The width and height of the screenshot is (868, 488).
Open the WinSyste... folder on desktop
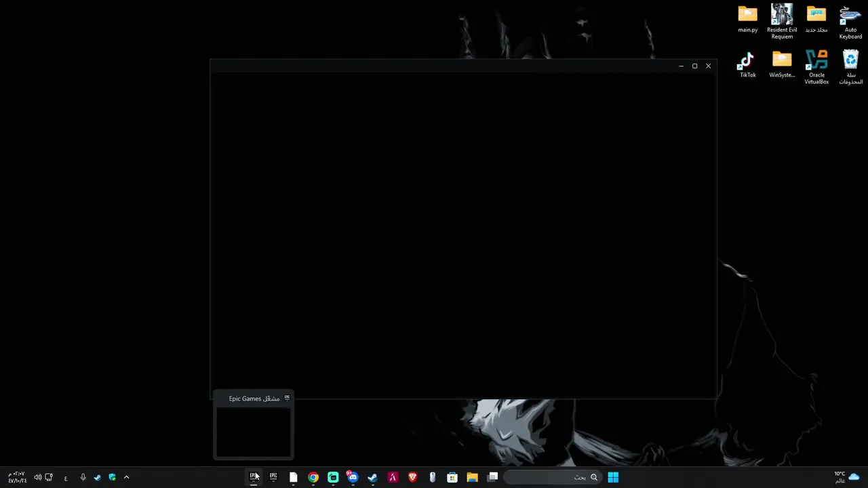pyautogui.click(x=782, y=65)
